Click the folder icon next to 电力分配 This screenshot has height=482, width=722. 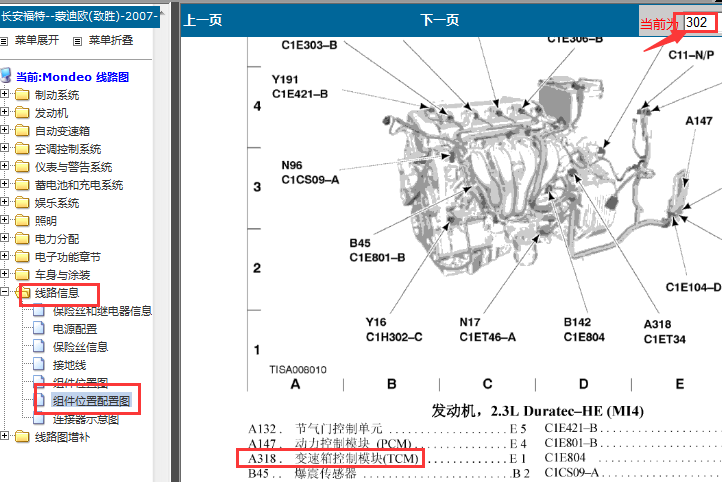pyautogui.click(x=22, y=238)
